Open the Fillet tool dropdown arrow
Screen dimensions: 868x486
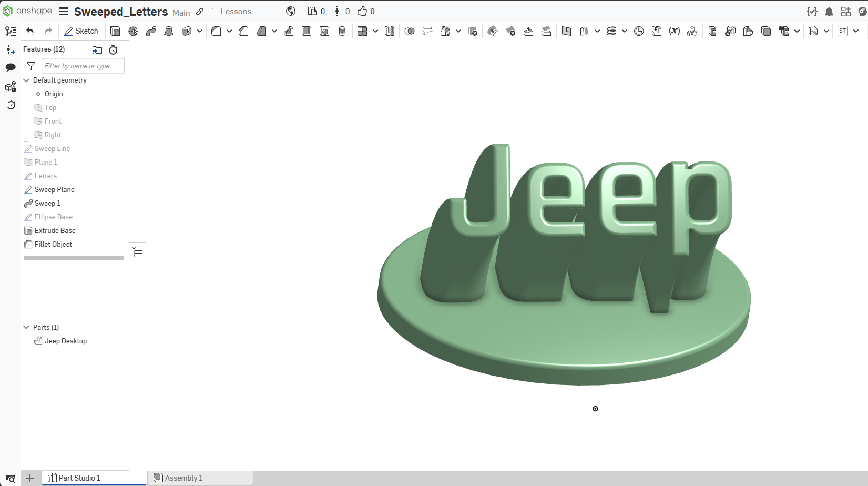tap(229, 31)
